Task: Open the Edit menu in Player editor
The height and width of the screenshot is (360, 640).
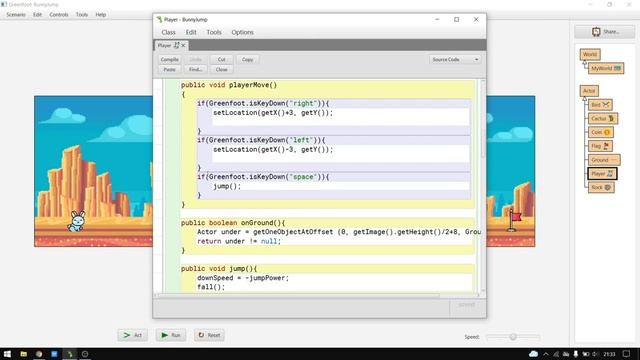Action: [x=191, y=32]
